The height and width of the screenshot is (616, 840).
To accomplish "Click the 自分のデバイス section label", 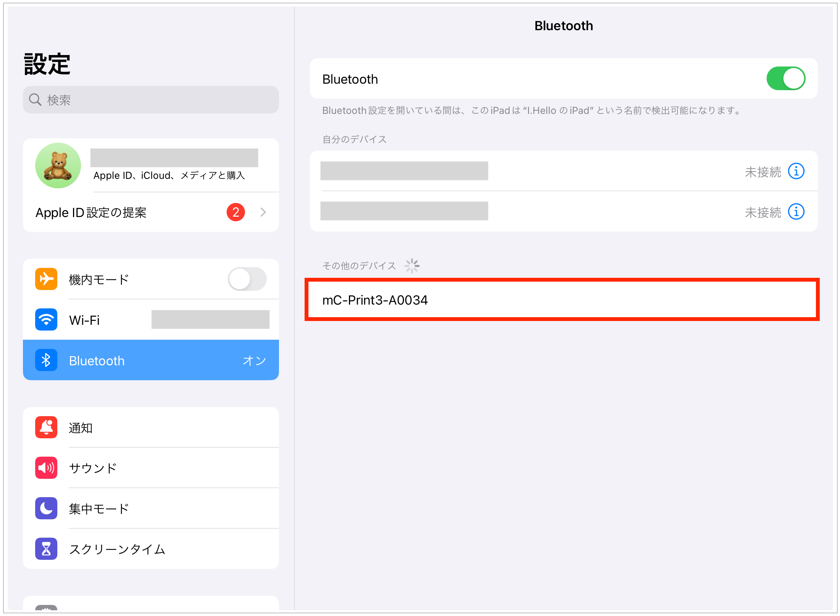I will [x=354, y=139].
